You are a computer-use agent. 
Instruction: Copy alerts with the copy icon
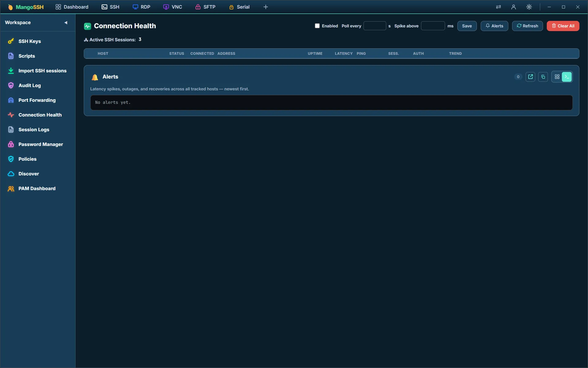[543, 77]
